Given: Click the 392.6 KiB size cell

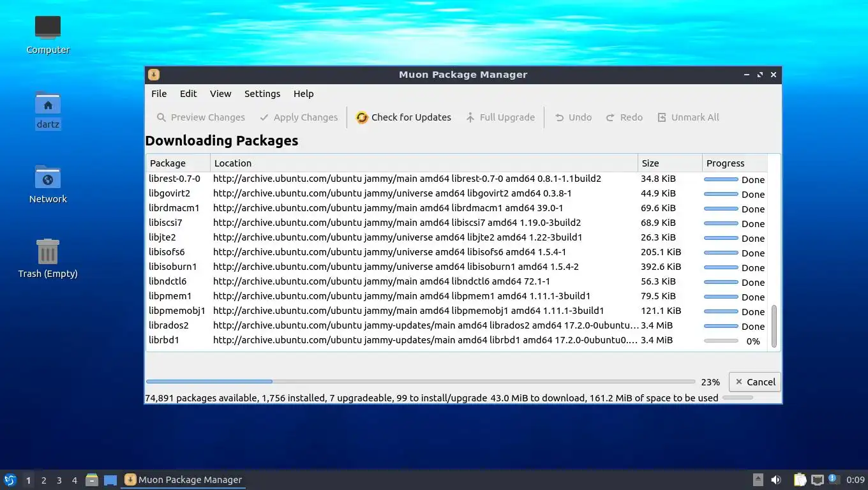Looking at the screenshot, I should point(661,267).
